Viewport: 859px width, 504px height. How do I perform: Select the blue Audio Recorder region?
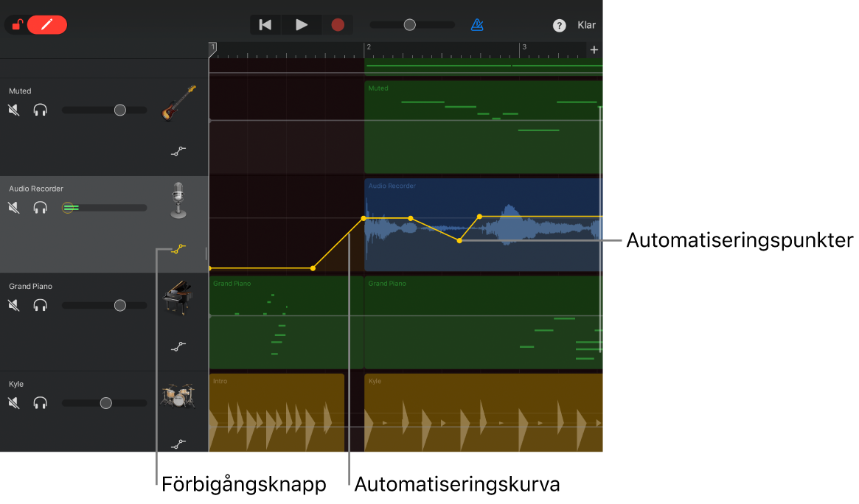(483, 225)
